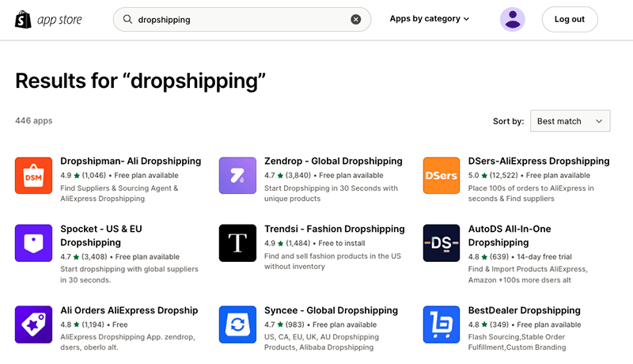Open the Trendsi black T icon
Image resolution: width=633 pixels, height=364 pixels.
coord(237,243)
